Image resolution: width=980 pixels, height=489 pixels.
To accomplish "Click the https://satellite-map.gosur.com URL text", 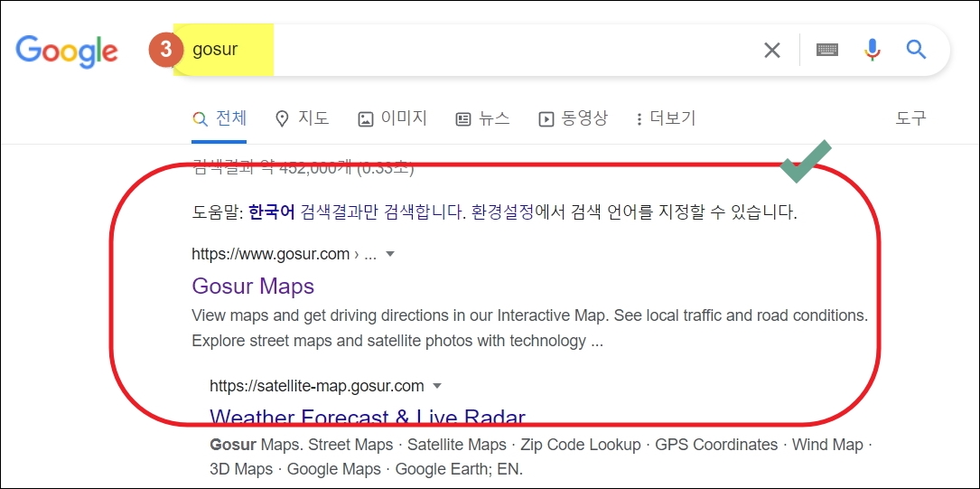I will tap(317, 386).
